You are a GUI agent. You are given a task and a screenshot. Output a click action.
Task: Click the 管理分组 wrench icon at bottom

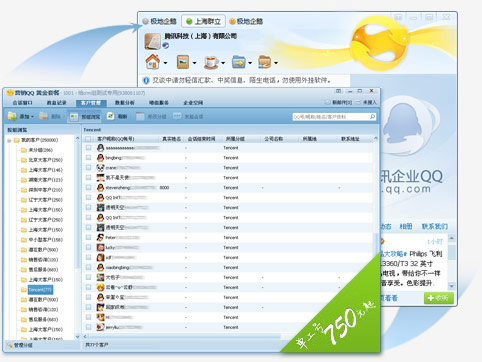click(9, 345)
